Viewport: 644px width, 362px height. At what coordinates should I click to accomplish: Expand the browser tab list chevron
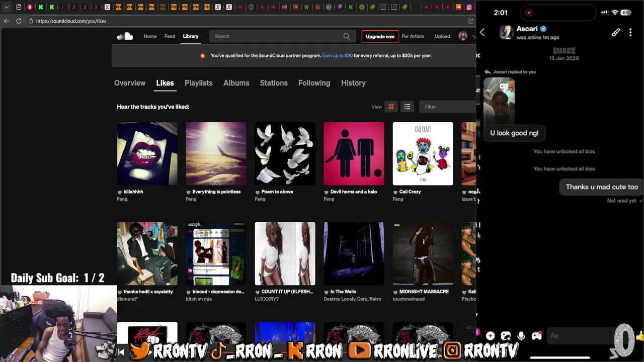click(7, 7)
